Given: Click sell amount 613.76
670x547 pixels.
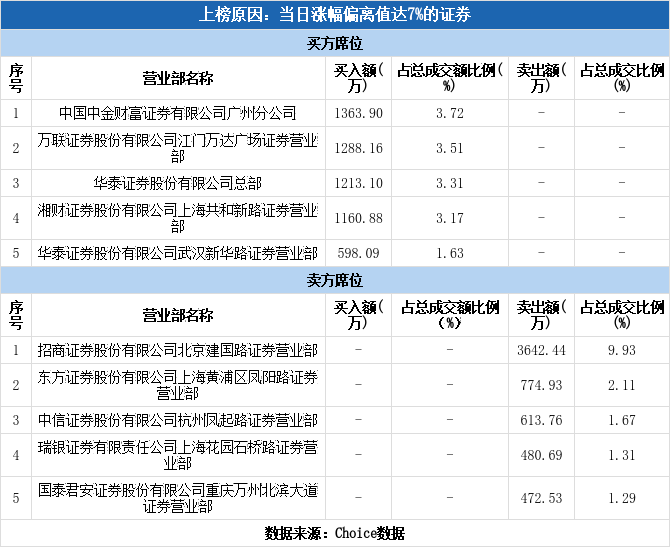Looking at the screenshot, I should tap(541, 420).
